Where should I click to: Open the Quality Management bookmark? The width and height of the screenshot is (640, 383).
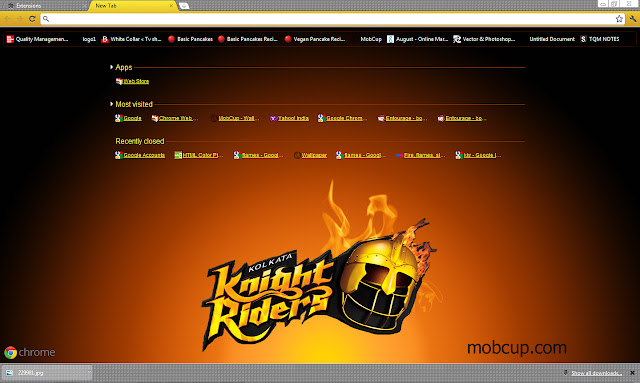pos(38,39)
